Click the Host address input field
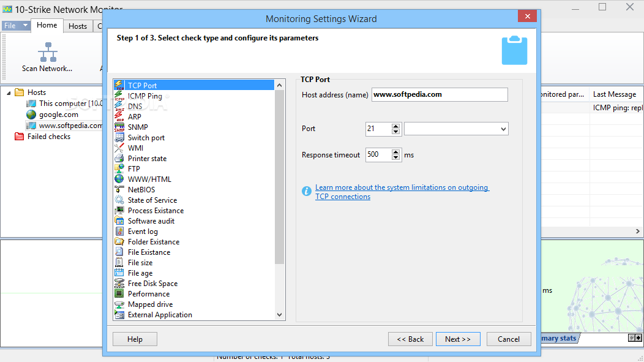Screen dimensions: 644x362 (x=440, y=94)
